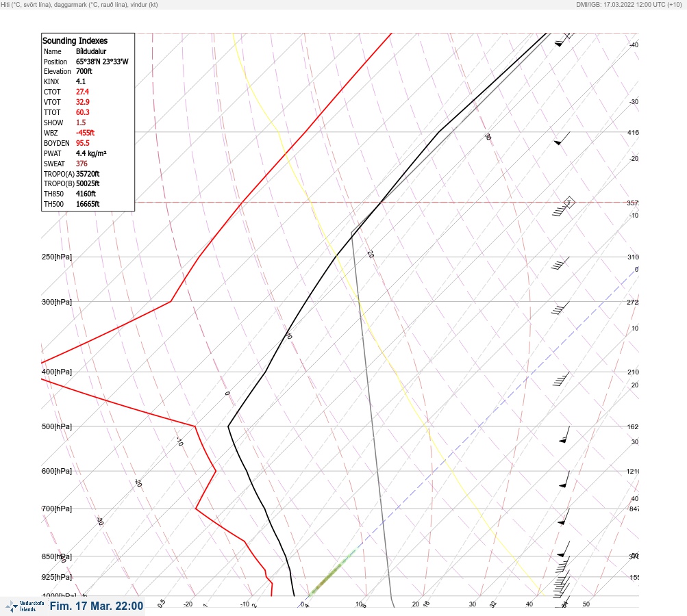Screen dimensions: 687x616
Task: Select WBZ value -455ft
Action: (x=85, y=133)
